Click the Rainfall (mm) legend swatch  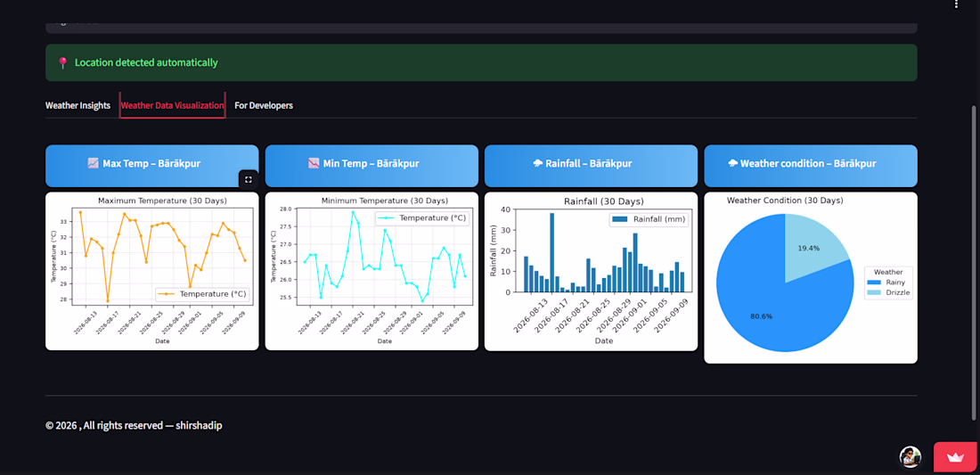pyautogui.click(x=621, y=219)
